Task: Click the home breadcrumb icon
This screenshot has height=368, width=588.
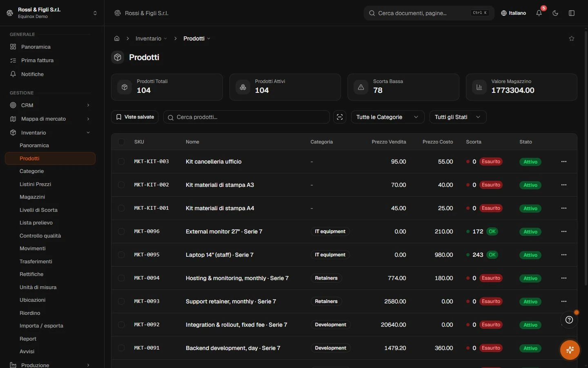Action: click(x=117, y=38)
